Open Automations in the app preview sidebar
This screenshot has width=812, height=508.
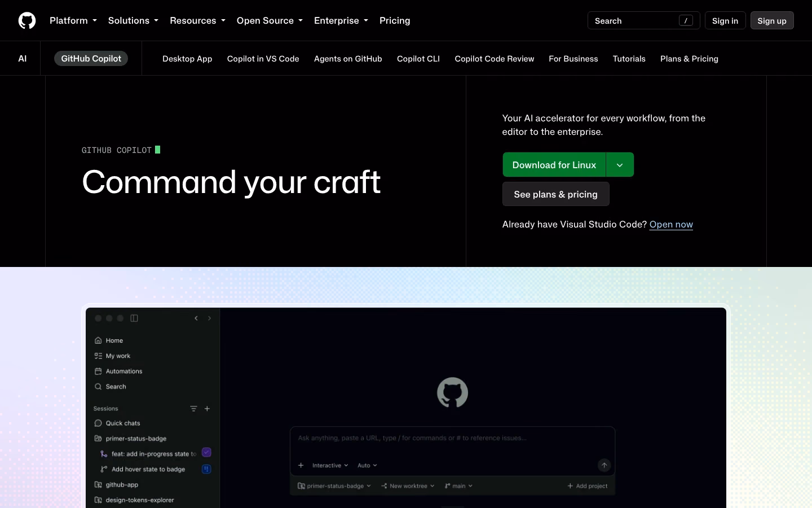point(118,371)
